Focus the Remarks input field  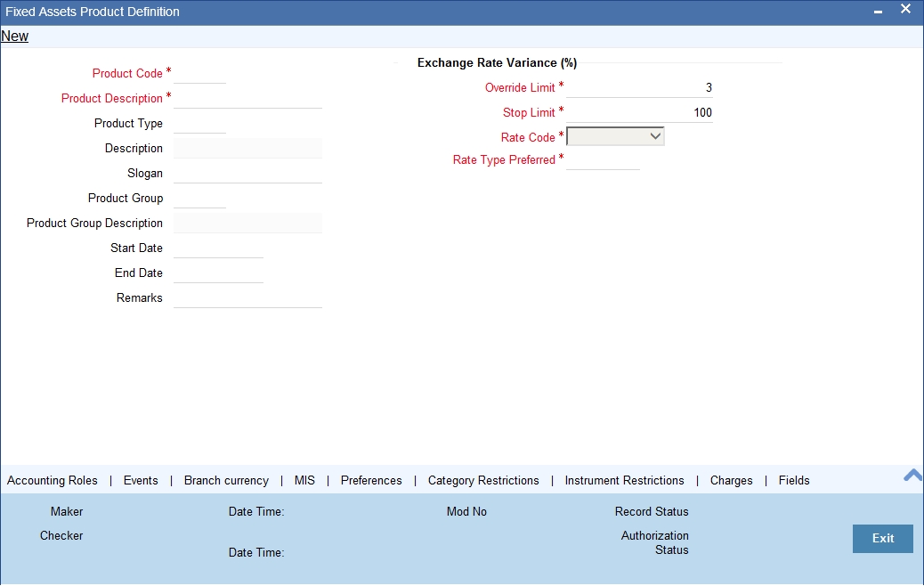click(248, 297)
